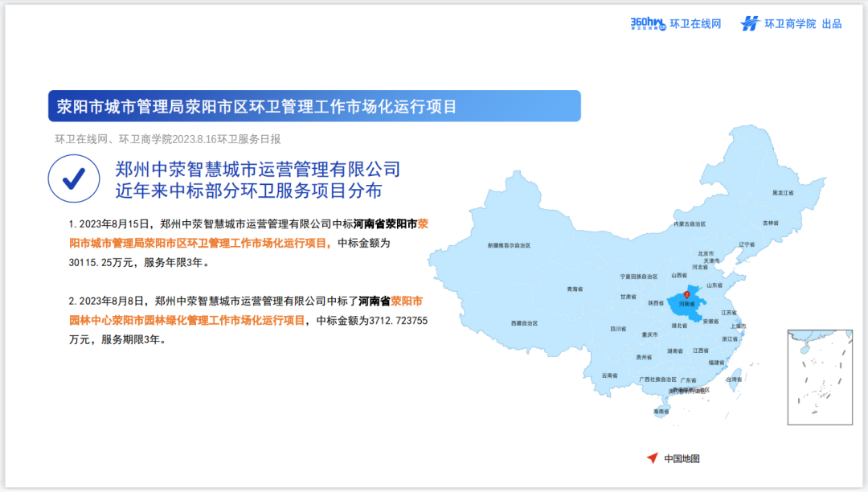Click the 云南省 label on the map
The height and width of the screenshot is (492, 868).
point(609,375)
